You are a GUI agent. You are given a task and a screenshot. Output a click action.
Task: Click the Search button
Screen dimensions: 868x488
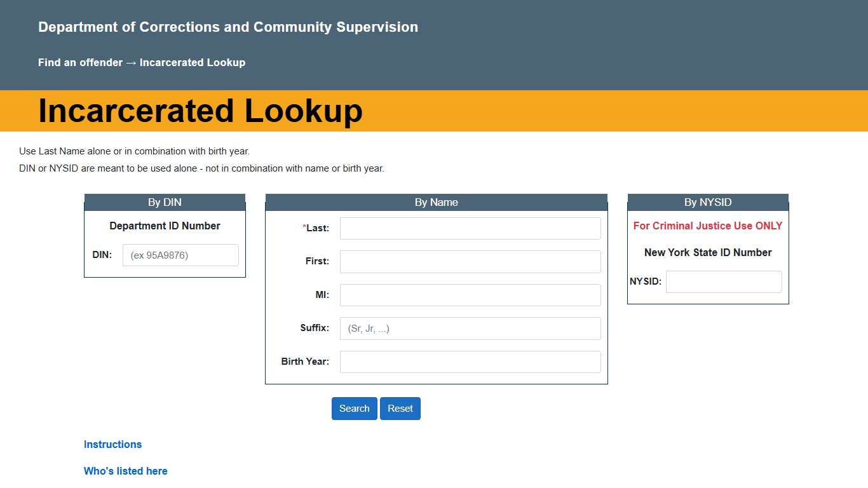[x=354, y=409]
